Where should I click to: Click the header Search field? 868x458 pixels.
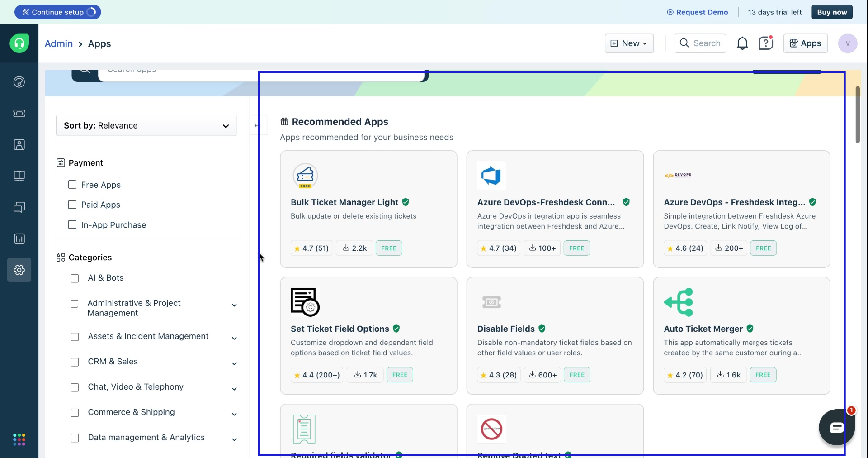pos(700,43)
